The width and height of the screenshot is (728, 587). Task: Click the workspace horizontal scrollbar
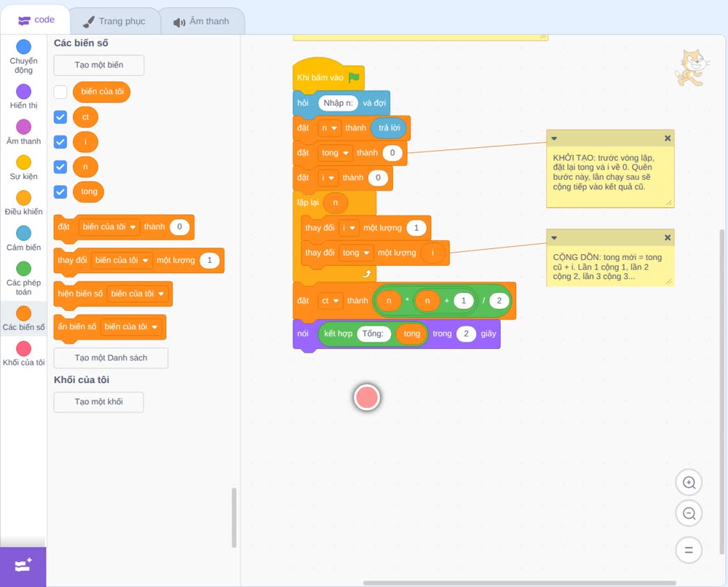pos(519,583)
